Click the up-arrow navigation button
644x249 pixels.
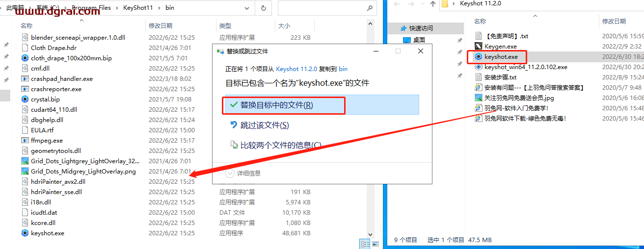(432, 4)
